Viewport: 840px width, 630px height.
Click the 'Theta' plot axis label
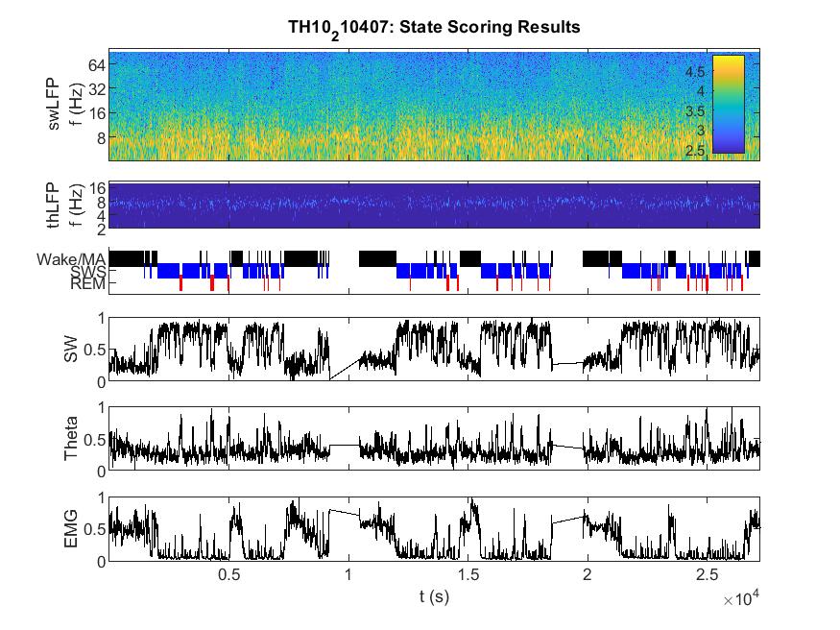coord(70,438)
